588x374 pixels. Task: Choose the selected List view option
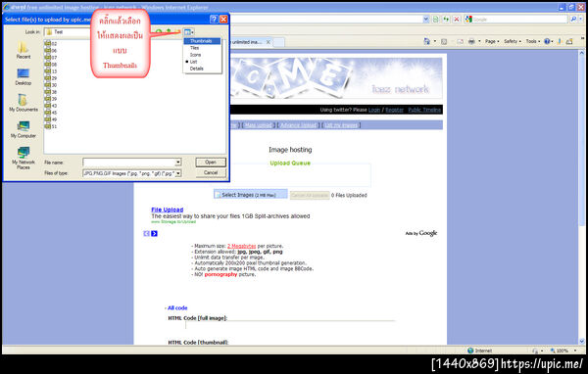pos(203,62)
